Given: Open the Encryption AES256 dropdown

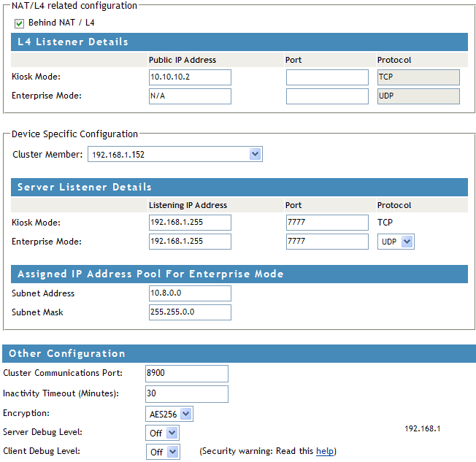Looking at the screenshot, I should coord(169,414).
